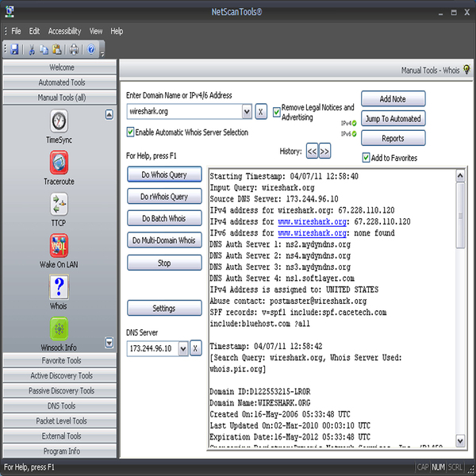476x476 pixels.
Task: Click the Copy toolbar icon
Action: click(x=44, y=49)
